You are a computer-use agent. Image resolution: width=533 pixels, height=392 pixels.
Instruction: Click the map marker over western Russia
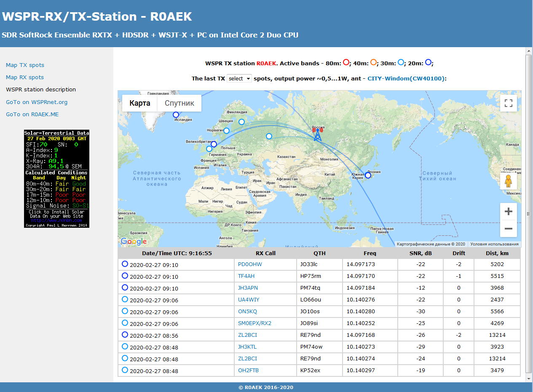[269, 136]
